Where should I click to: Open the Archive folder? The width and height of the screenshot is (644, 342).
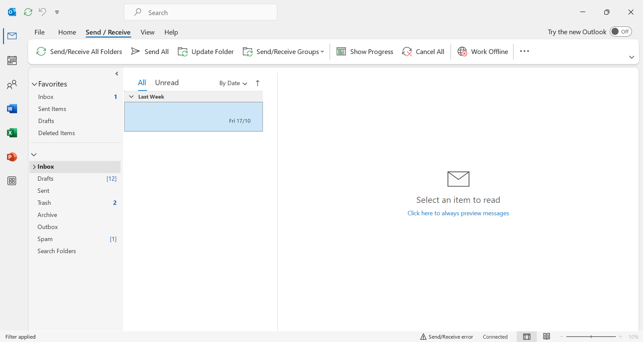point(76,215)
